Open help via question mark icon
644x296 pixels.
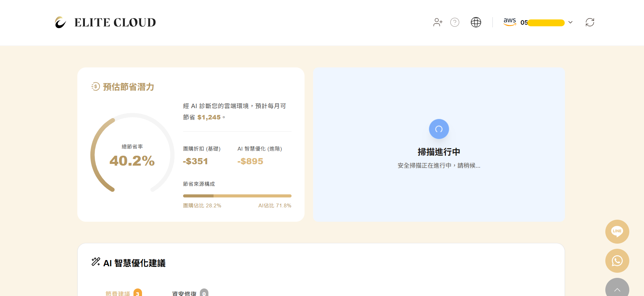[454, 22]
